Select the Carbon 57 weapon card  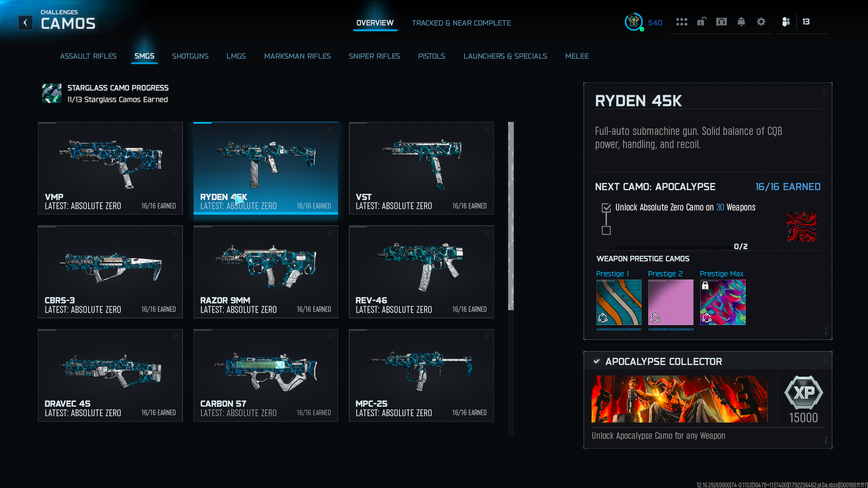point(266,375)
